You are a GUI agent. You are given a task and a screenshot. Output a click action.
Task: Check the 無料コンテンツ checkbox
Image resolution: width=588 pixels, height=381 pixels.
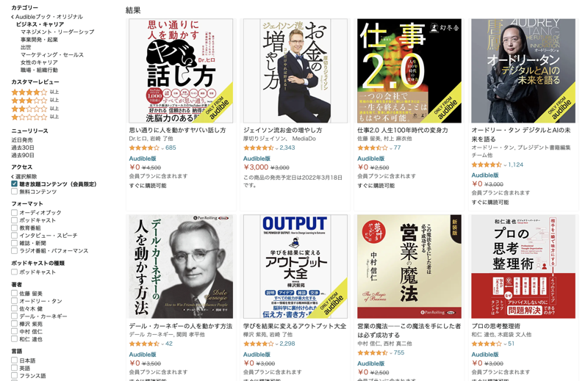coord(14,192)
